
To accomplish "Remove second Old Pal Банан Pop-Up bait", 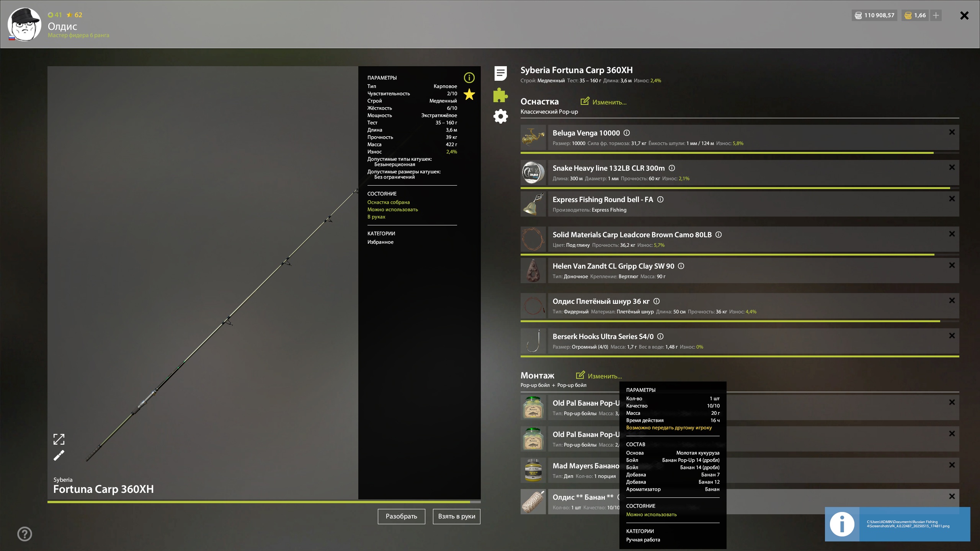I will coord(952,434).
